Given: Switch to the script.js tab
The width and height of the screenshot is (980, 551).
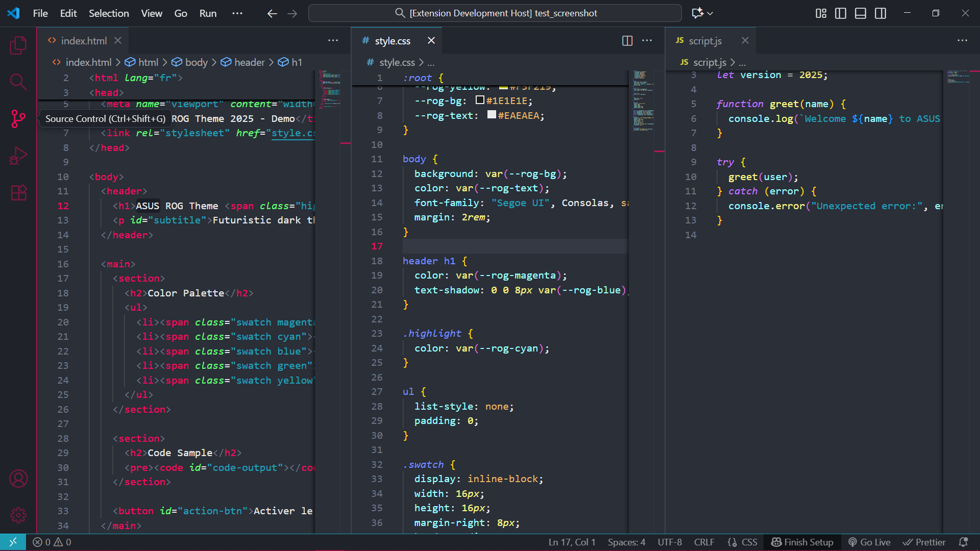Looking at the screenshot, I should pos(705,41).
